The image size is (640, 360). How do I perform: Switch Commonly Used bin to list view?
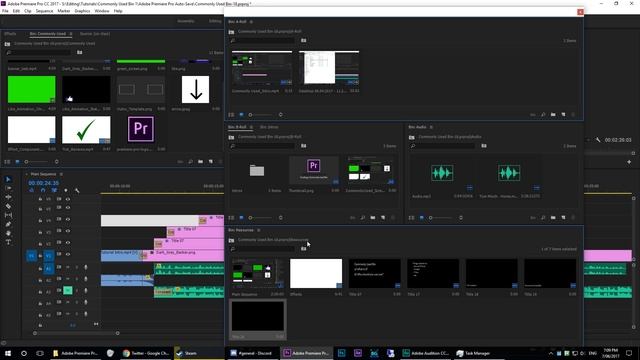(7, 162)
